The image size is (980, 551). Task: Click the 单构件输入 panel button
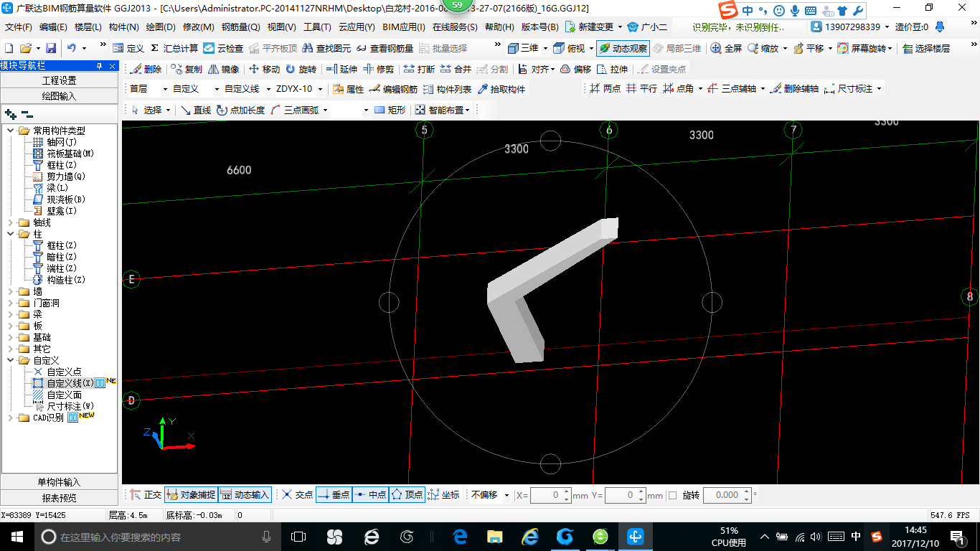(x=59, y=482)
